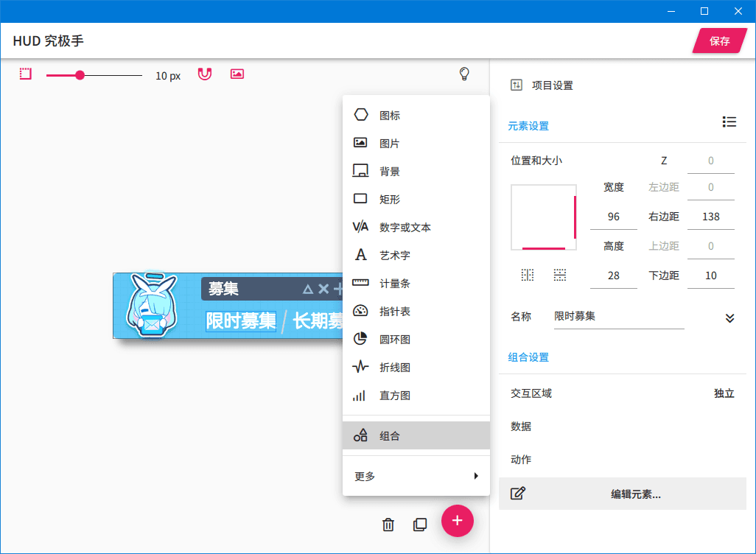The height and width of the screenshot is (554, 756).
Task: Click the 宽度 field showing 96
Action: 613,217
